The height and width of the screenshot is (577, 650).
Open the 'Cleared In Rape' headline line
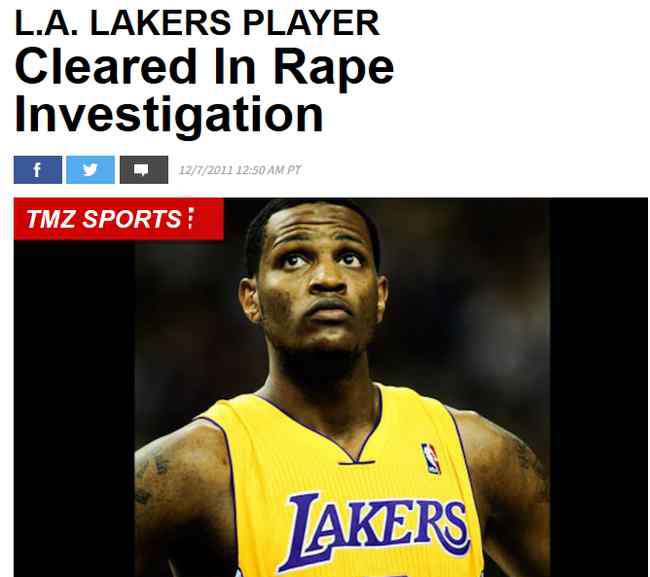coord(204,66)
